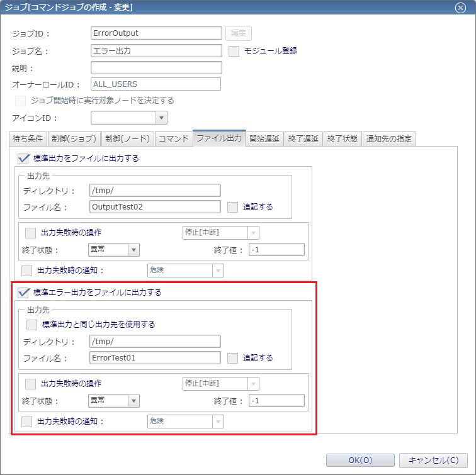The height and width of the screenshot is (475, 476).
Task: Click the OK(O) button
Action: click(360, 460)
